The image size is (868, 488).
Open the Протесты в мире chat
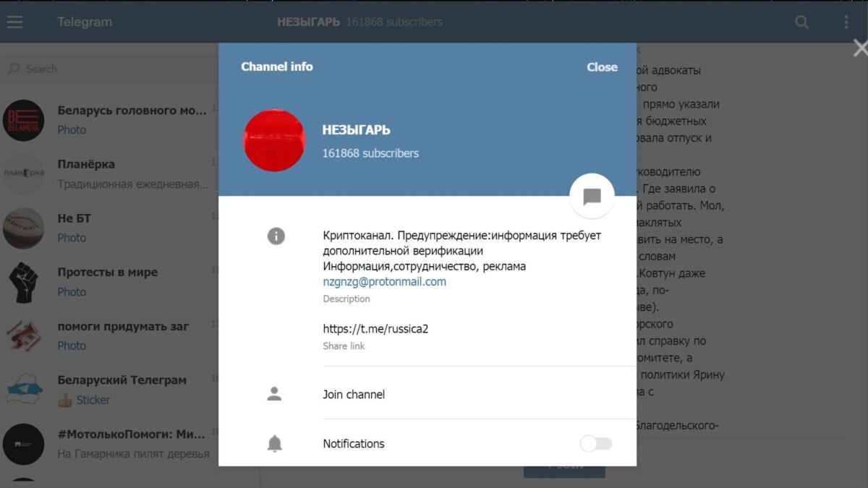[x=109, y=282]
